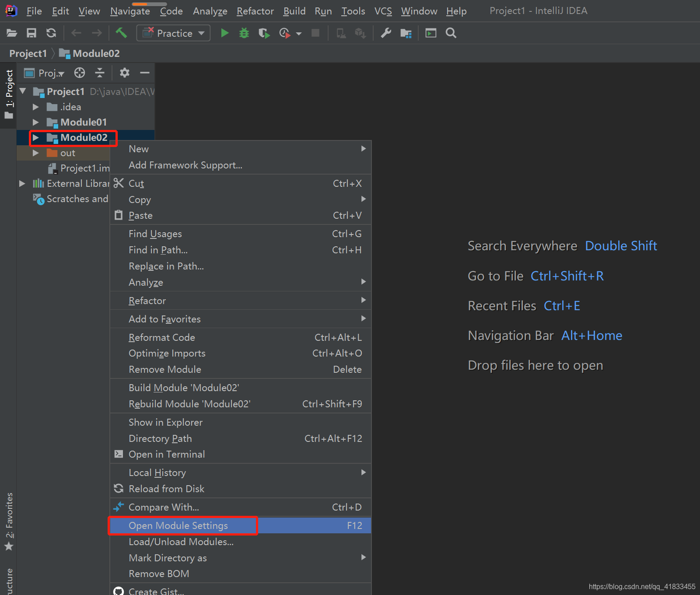Open Project Structure toolbar icon
The height and width of the screenshot is (595, 700).
coord(406,33)
